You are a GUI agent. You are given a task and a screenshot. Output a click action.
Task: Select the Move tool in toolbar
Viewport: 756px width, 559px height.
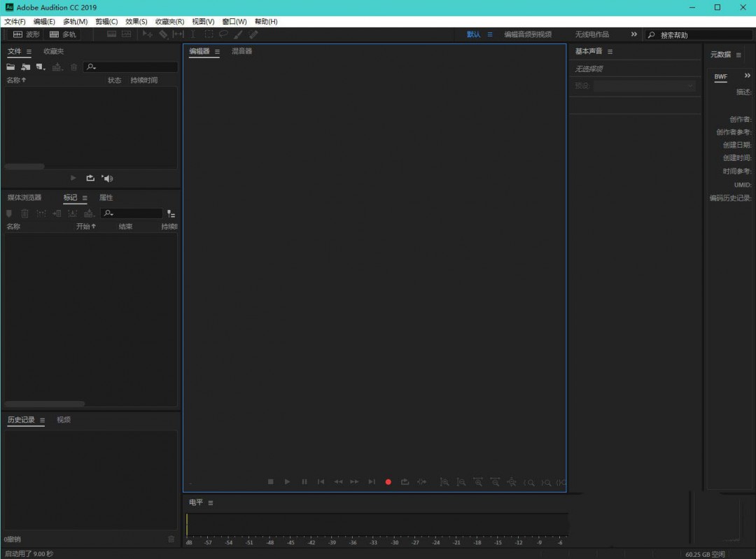[x=147, y=34]
